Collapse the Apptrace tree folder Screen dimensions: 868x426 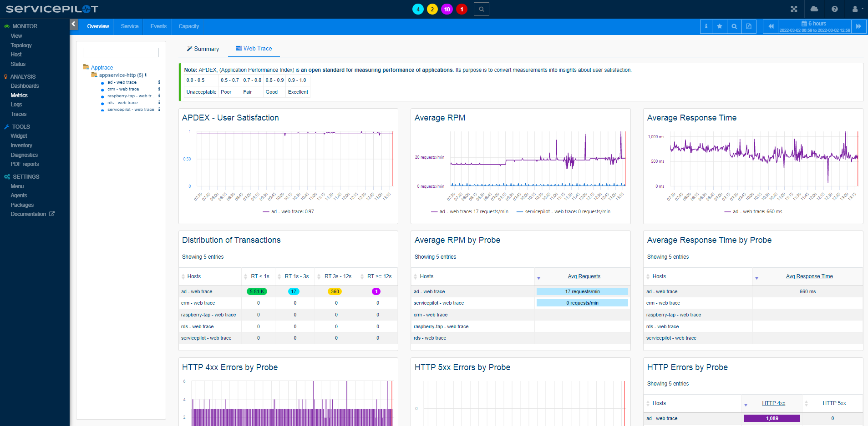pyautogui.click(x=86, y=67)
